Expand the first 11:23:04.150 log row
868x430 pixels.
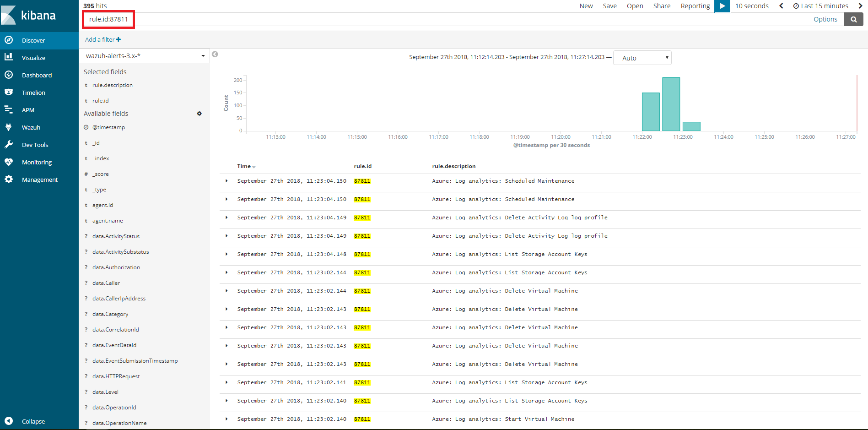click(x=226, y=181)
